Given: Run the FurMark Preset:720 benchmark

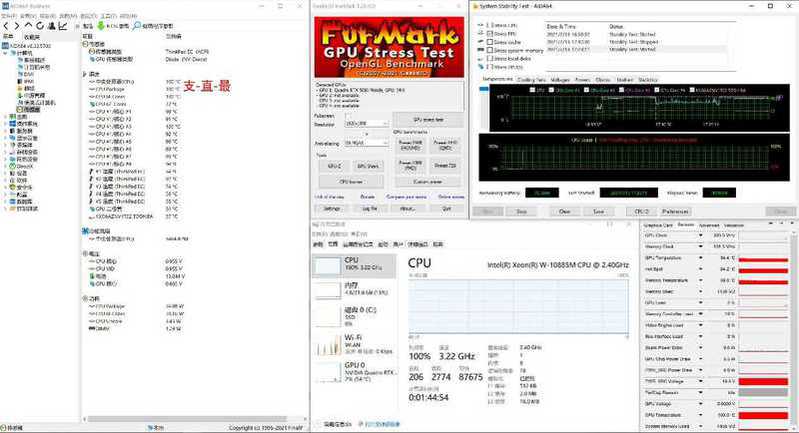Looking at the screenshot, I should tap(445, 166).
